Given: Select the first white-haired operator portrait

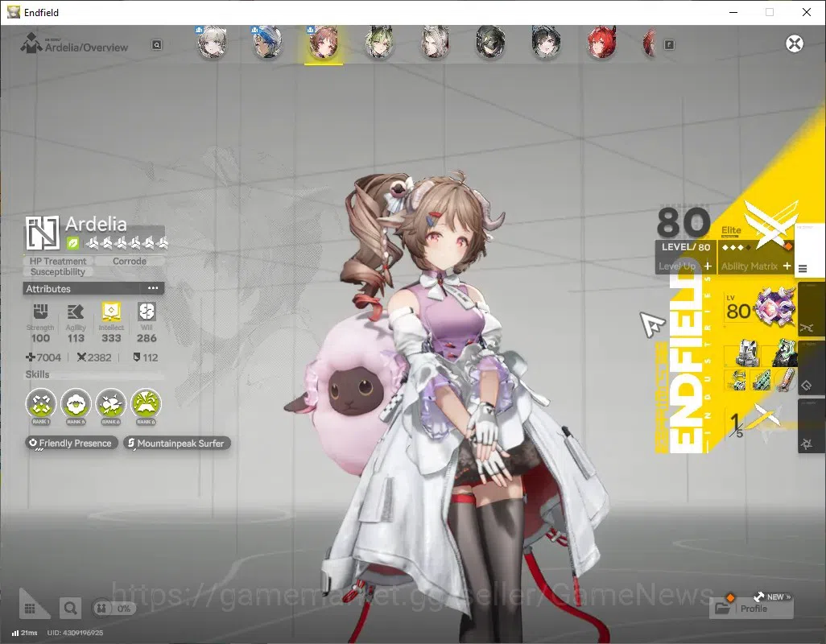Looking at the screenshot, I should (213, 43).
